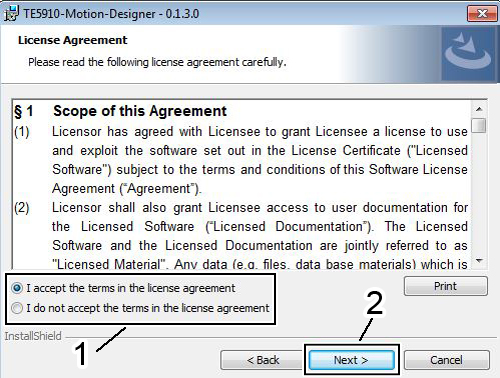Click the 'InstallShield' label text

point(33,336)
